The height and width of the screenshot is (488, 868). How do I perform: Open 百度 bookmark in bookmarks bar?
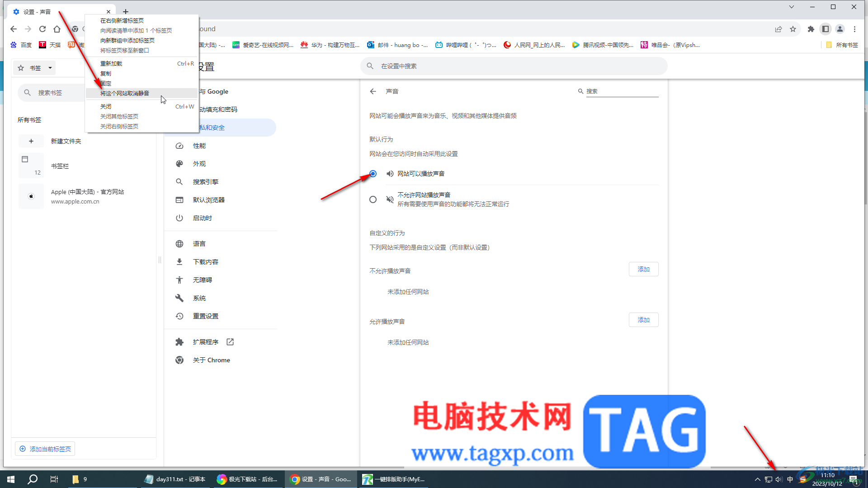coord(21,45)
